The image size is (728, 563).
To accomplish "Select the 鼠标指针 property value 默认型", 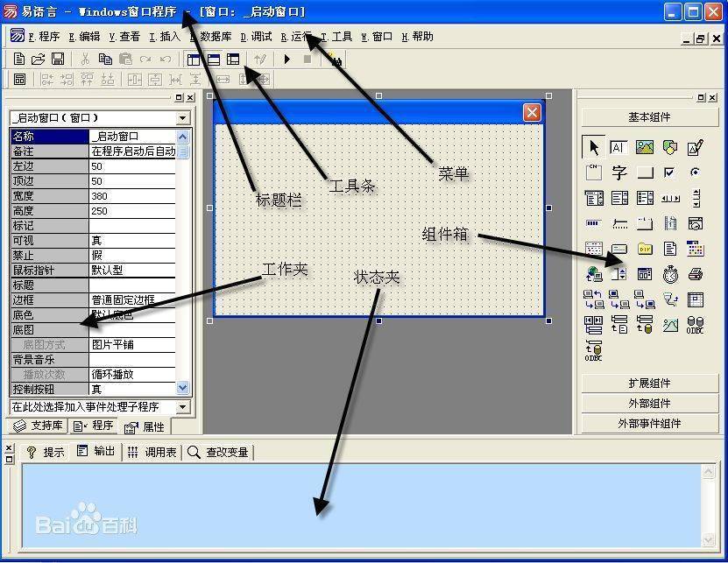I will [132, 271].
